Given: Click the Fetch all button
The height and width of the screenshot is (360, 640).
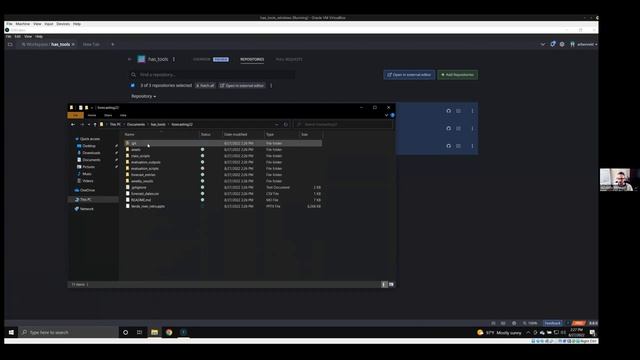Looking at the screenshot, I should 205,86.
